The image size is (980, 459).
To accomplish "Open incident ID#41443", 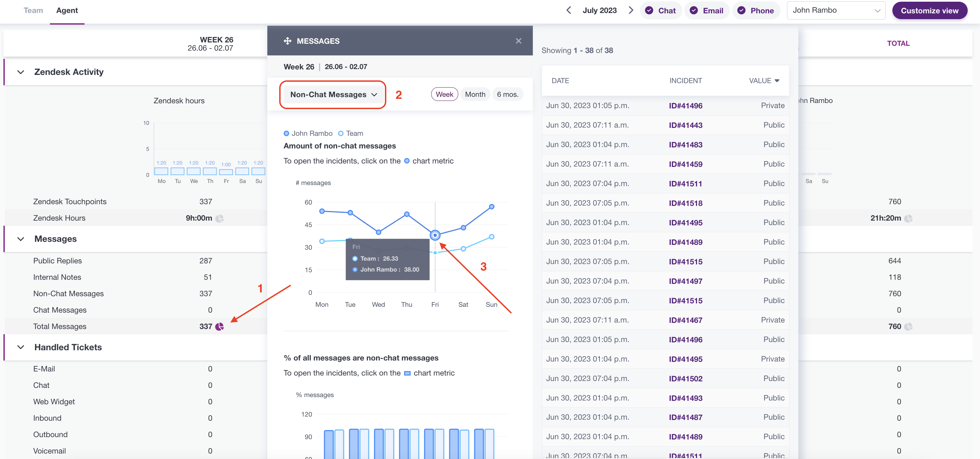I will point(685,125).
